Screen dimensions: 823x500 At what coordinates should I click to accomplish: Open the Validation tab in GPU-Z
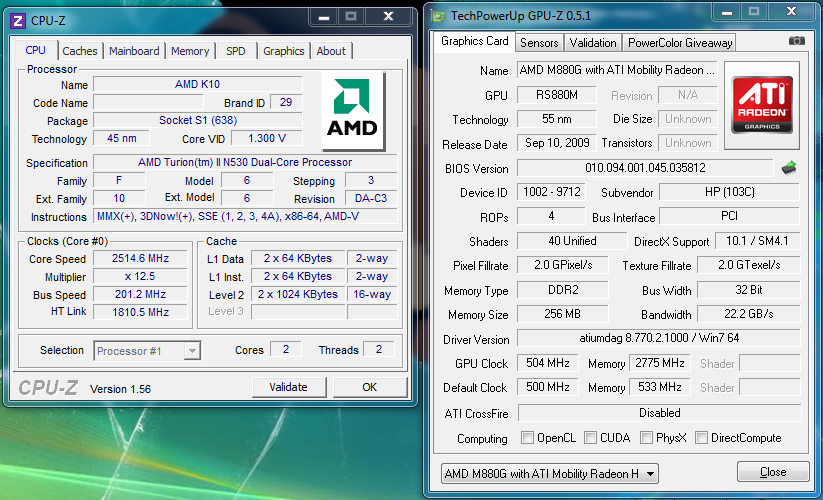tap(593, 42)
